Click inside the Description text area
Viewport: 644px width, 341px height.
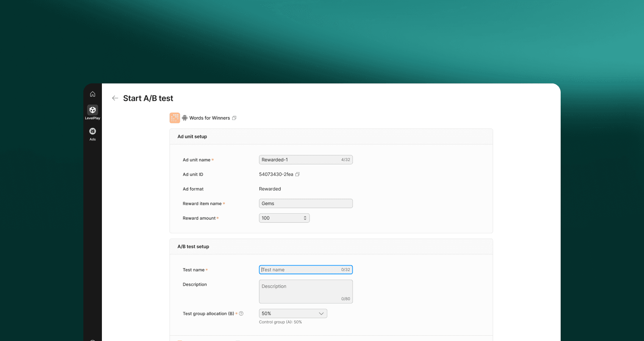click(299, 291)
